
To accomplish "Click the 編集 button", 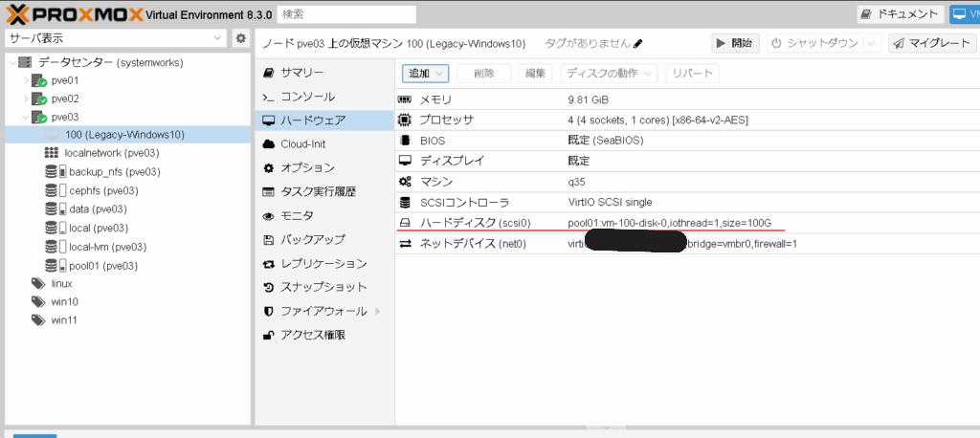I will (x=536, y=73).
